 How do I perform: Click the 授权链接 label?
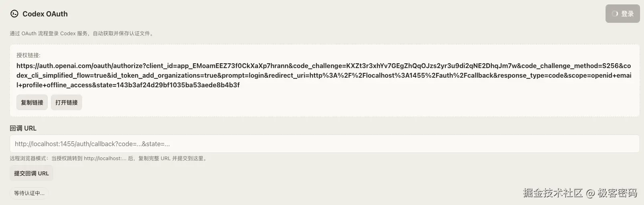28,55
